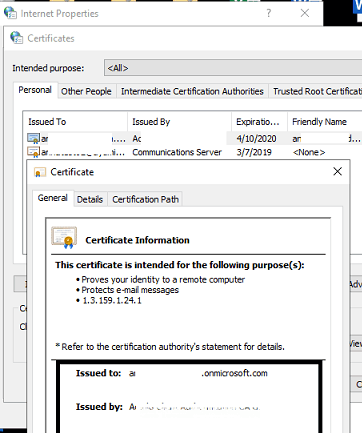
Task: Select the General tab
Action: tap(52, 198)
